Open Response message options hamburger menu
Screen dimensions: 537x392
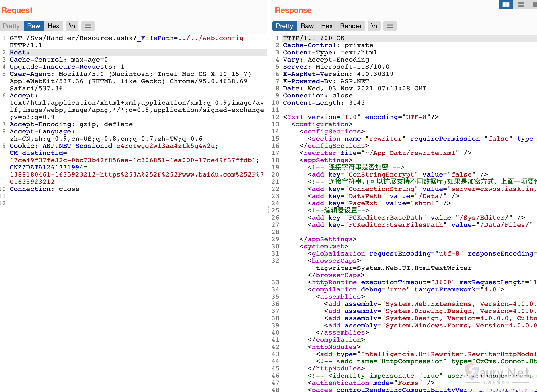click(390, 26)
